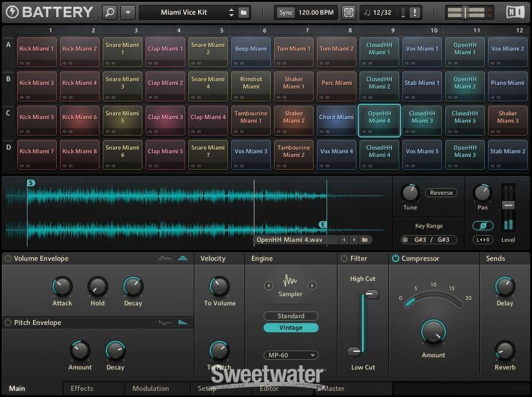The image size is (532, 397).
Task: Click the Volume Envelope Decay knob
Action: [133, 286]
